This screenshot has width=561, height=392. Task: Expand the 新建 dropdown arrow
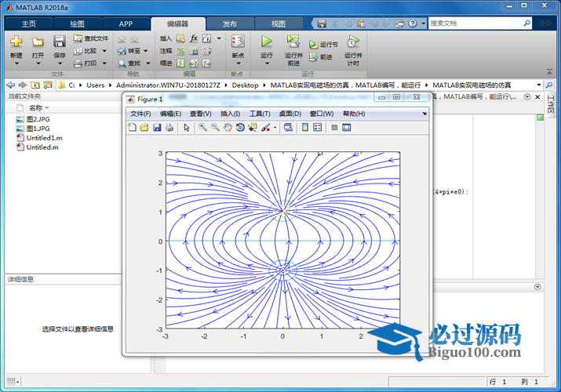point(16,64)
